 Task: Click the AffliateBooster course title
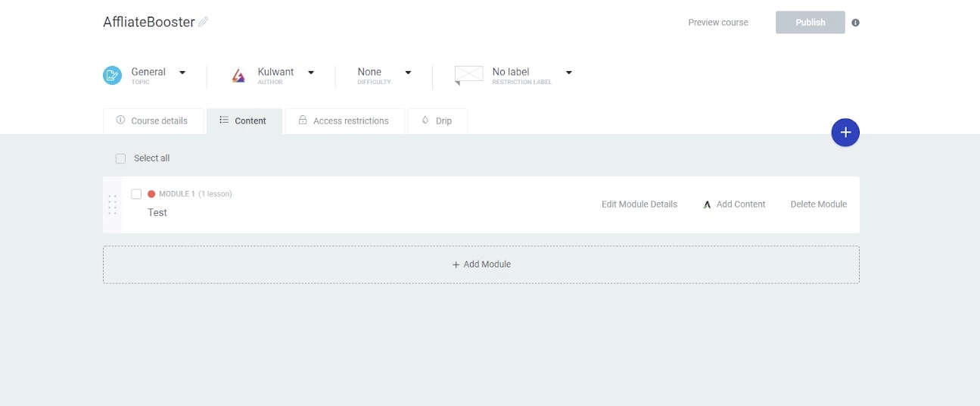click(149, 22)
